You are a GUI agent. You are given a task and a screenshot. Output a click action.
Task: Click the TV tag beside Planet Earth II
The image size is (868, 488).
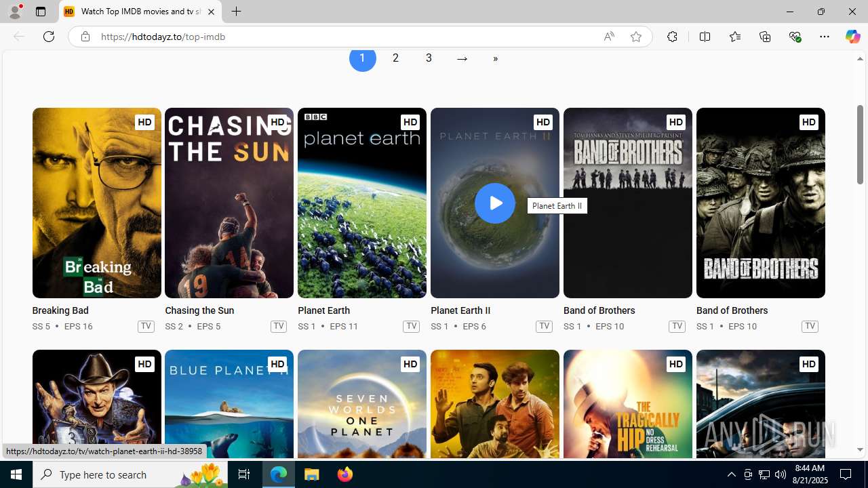pos(544,326)
